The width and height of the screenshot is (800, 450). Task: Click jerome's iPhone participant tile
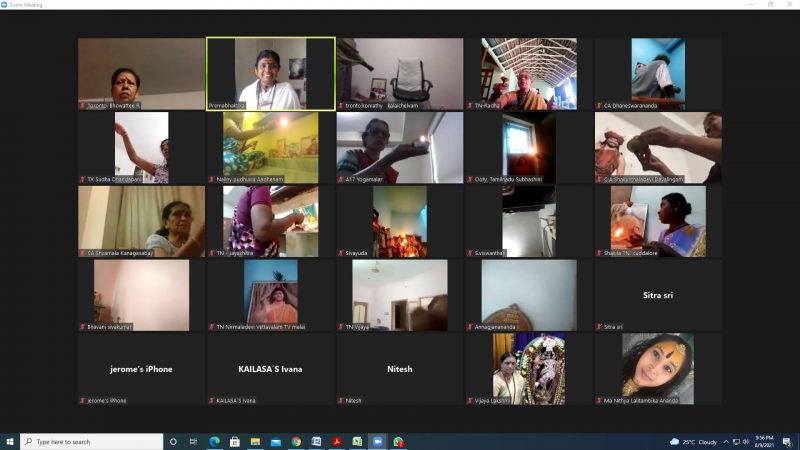point(141,369)
